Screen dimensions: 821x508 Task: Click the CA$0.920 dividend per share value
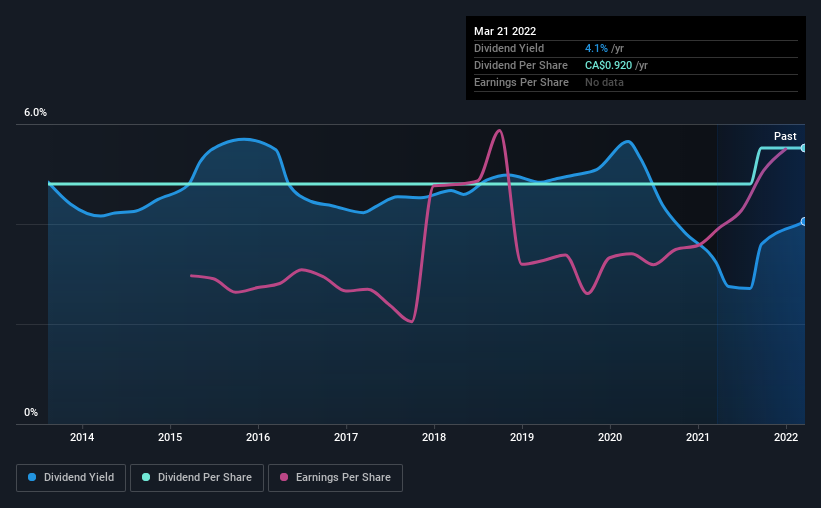coord(608,65)
